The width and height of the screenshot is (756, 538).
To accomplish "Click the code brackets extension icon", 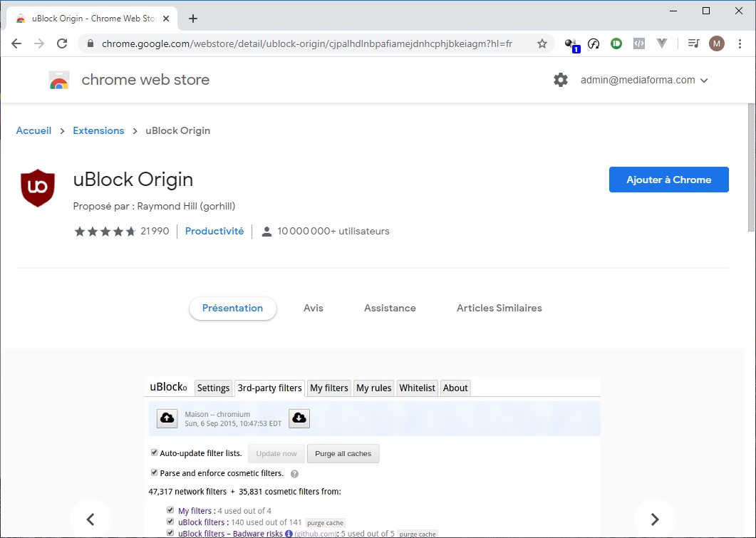I will click(x=639, y=43).
